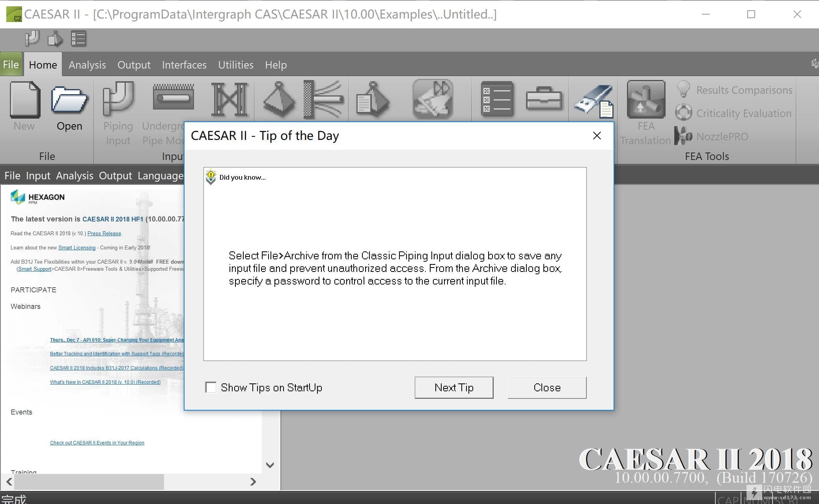Image resolution: width=819 pixels, height=504 pixels.
Task: Open the Press Release link
Action: point(104,233)
